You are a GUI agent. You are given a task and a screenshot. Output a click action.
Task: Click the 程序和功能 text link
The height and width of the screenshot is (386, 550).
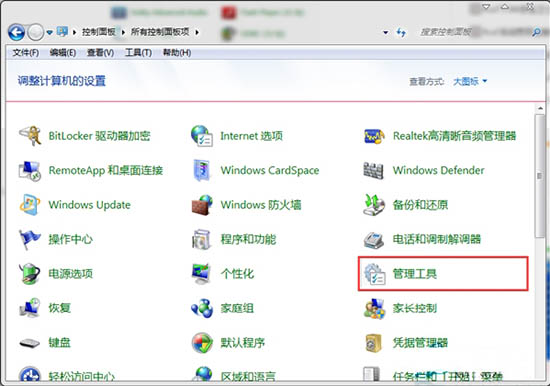click(248, 239)
